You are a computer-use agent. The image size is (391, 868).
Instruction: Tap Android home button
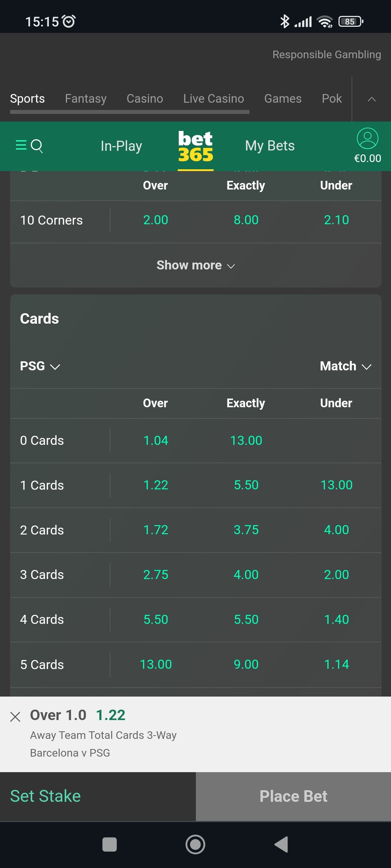tap(195, 844)
